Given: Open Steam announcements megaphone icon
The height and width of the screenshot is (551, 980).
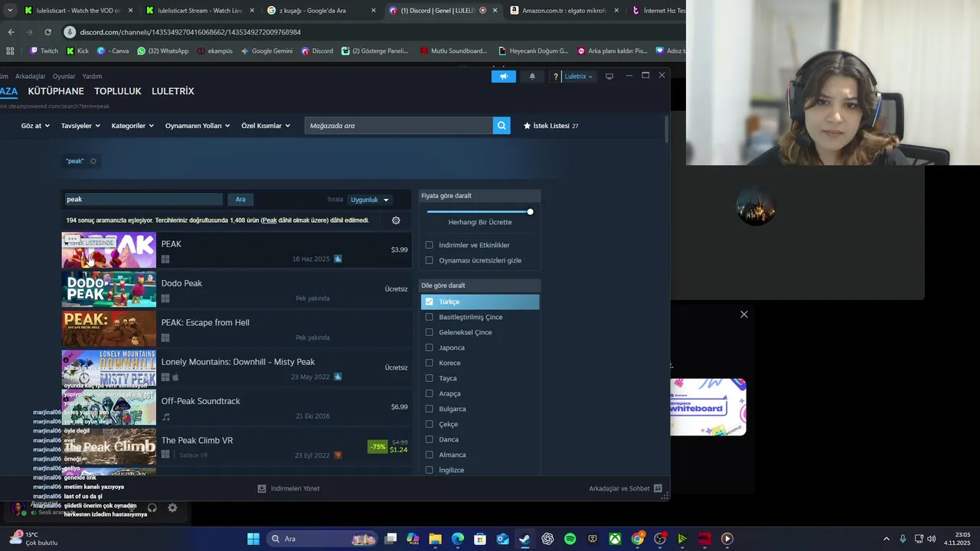Looking at the screenshot, I should tap(504, 77).
